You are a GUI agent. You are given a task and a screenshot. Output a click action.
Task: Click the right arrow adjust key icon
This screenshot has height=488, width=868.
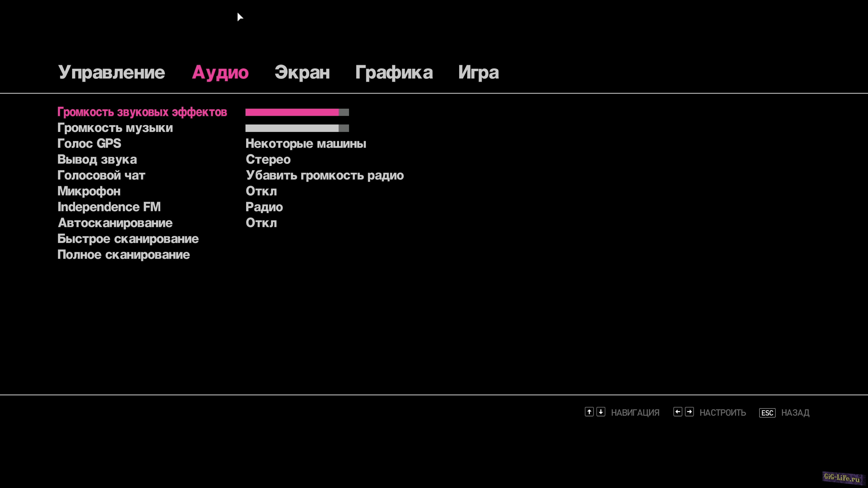(x=689, y=412)
